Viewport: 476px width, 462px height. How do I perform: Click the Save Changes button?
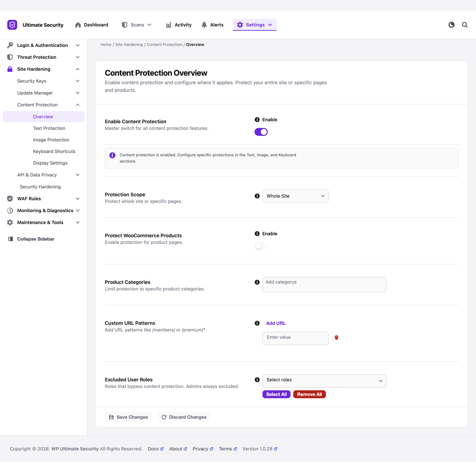(128, 417)
